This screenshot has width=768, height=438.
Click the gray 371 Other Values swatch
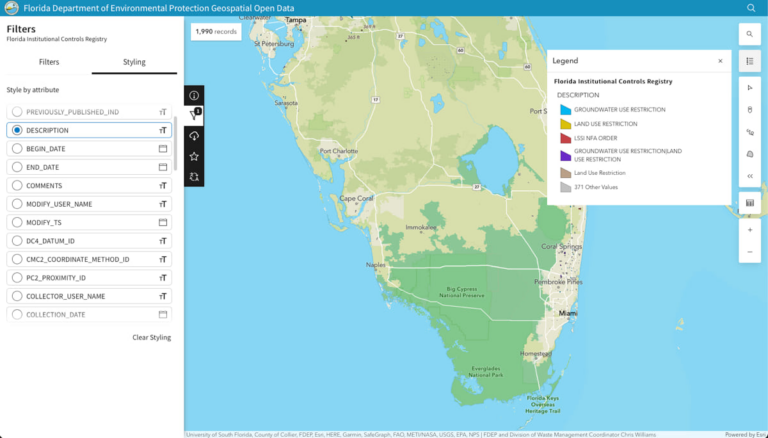pyautogui.click(x=566, y=187)
